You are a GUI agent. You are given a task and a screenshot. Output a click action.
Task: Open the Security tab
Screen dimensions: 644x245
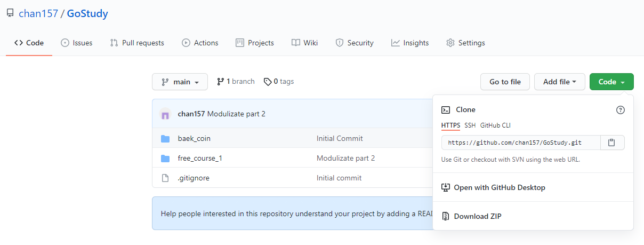[x=355, y=43]
